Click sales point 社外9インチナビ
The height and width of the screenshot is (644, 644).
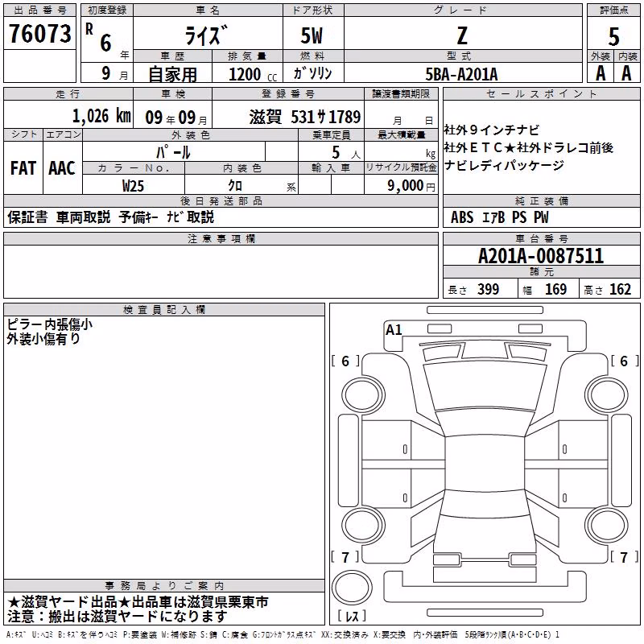[x=492, y=130]
